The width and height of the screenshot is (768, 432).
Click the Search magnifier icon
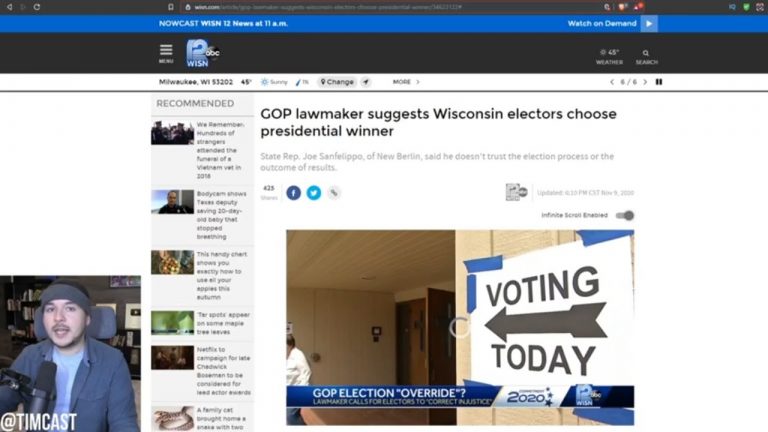click(x=647, y=57)
